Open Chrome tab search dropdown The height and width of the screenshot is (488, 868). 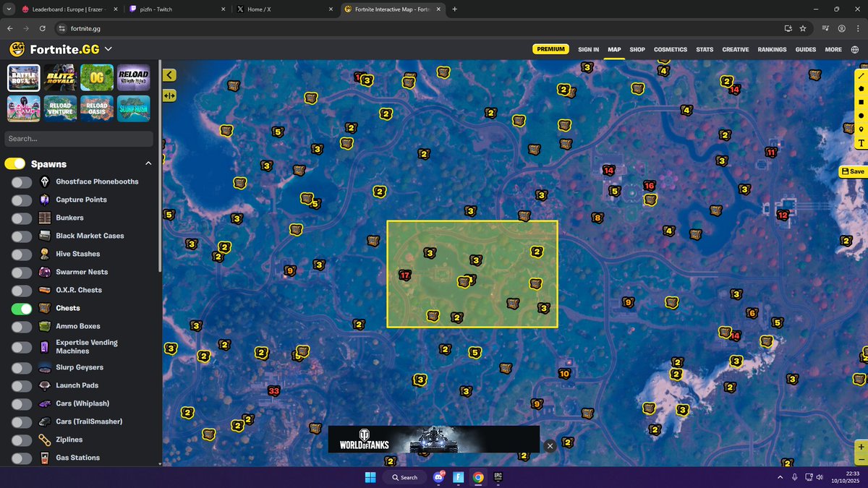7,9
